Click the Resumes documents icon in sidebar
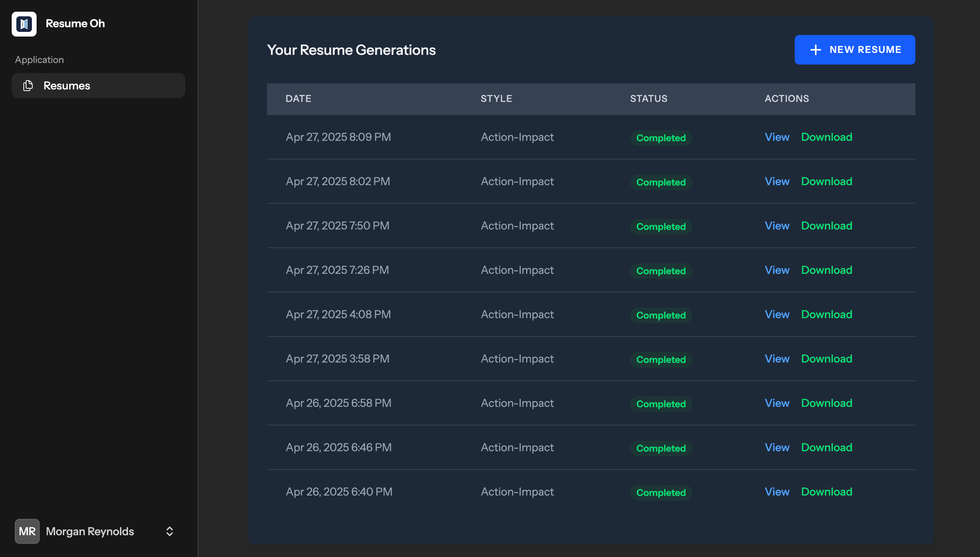Screen dimensions: 980x557 point(28,86)
